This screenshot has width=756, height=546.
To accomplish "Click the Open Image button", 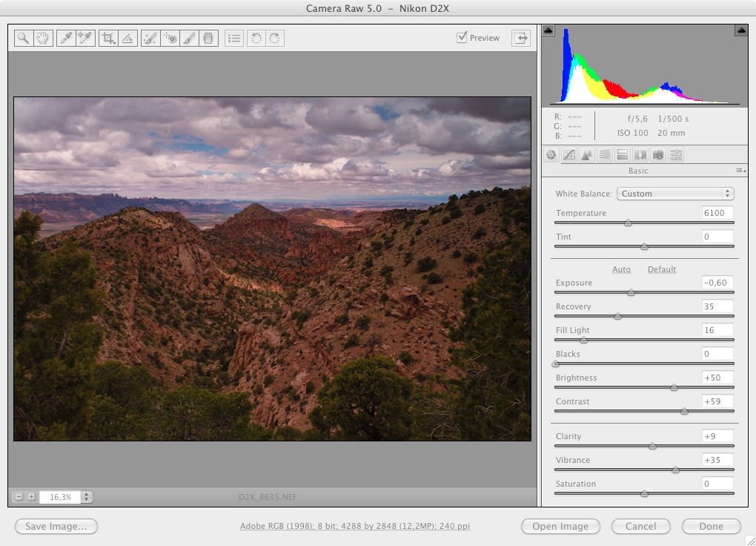I will (560, 526).
